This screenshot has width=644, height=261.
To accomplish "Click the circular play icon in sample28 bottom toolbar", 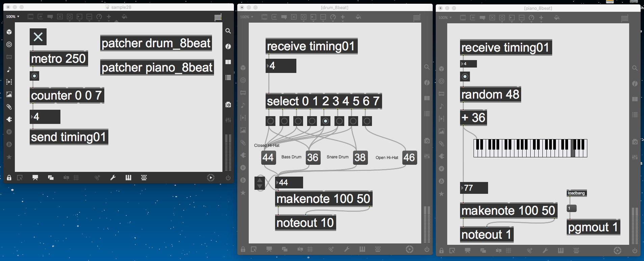I will tap(211, 178).
